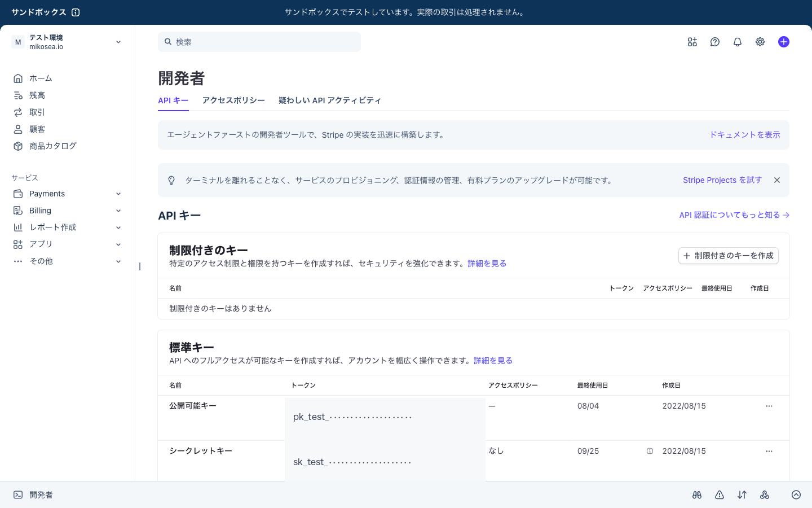Open more options for 公開可能キー row
812x508 pixels.
pyautogui.click(x=769, y=406)
